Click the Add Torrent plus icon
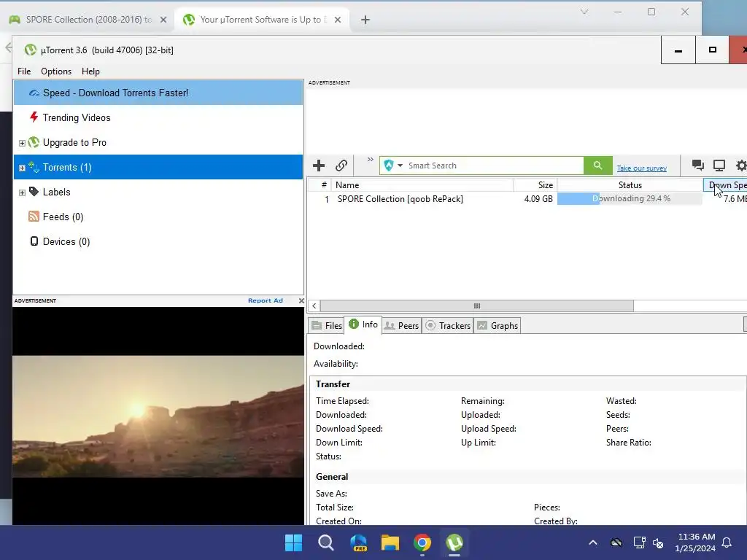This screenshot has height=560, width=747. (319, 166)
